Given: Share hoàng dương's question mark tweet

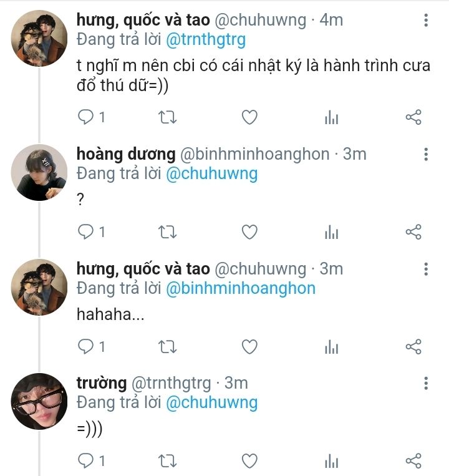Looking at the screenshot, I should [413, 232].
